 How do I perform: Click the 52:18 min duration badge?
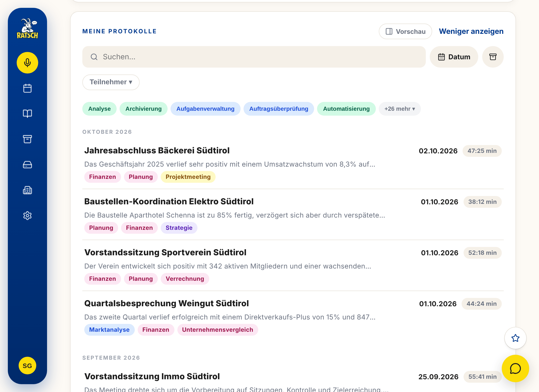click(483, 253)
